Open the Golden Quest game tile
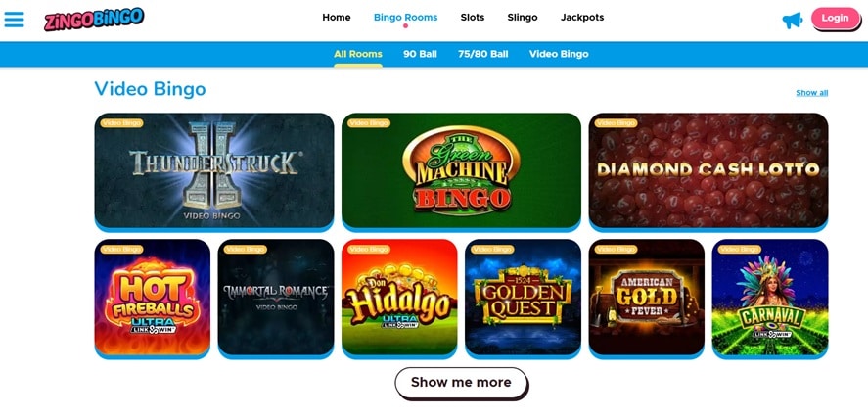Viewport: 868px width, 419px height. 524,299
